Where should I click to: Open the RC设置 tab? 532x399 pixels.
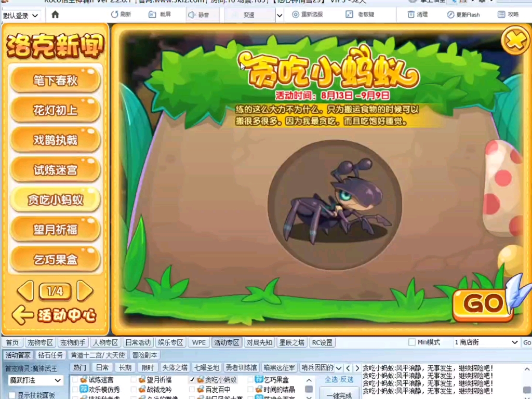322,343
